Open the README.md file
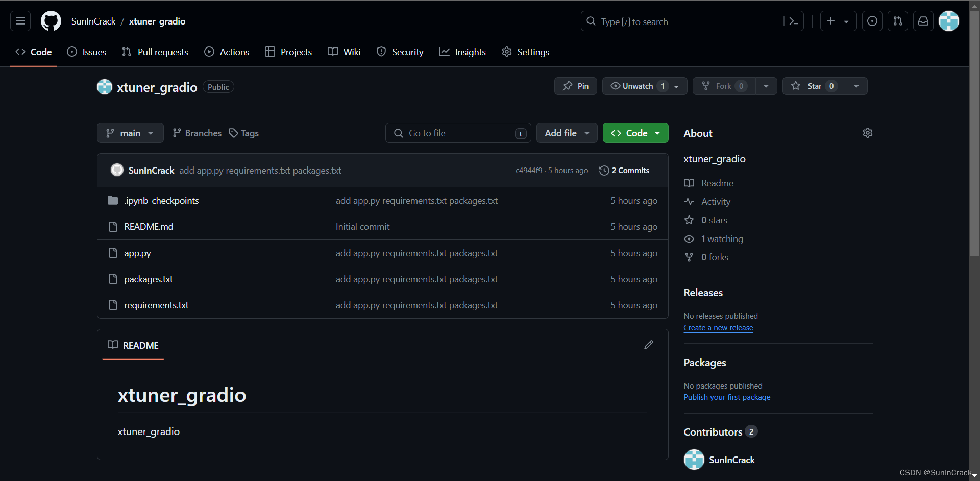980x481 pixels. click(149, 226)
